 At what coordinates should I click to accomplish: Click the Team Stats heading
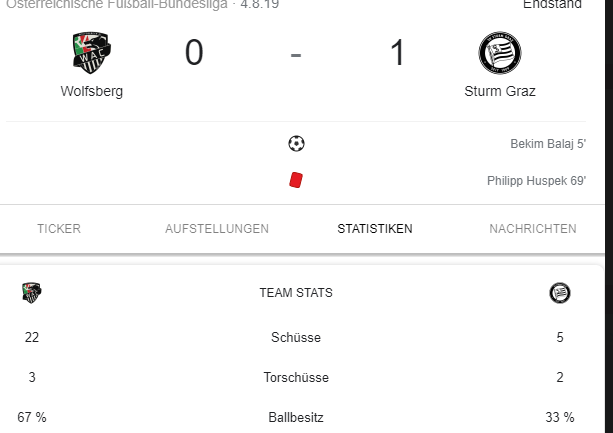[x=296, y=293]
